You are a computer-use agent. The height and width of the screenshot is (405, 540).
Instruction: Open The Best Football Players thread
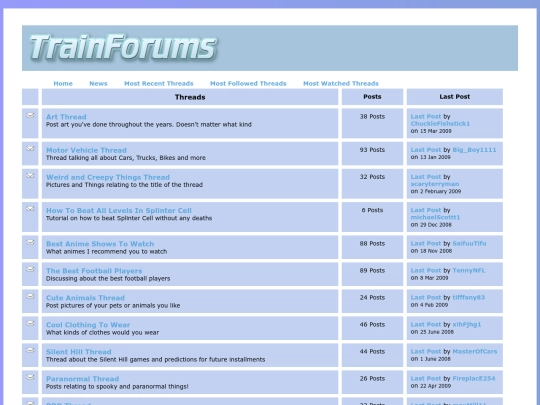94,271
